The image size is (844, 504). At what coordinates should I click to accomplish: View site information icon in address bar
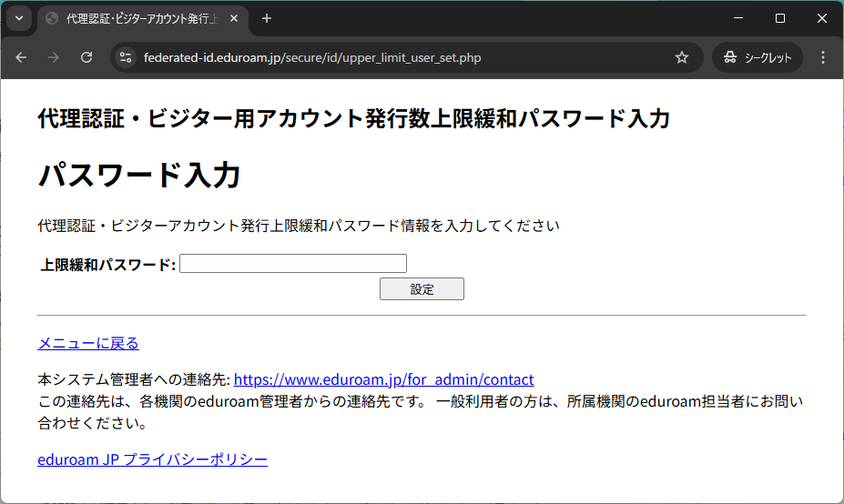[127, 57]
